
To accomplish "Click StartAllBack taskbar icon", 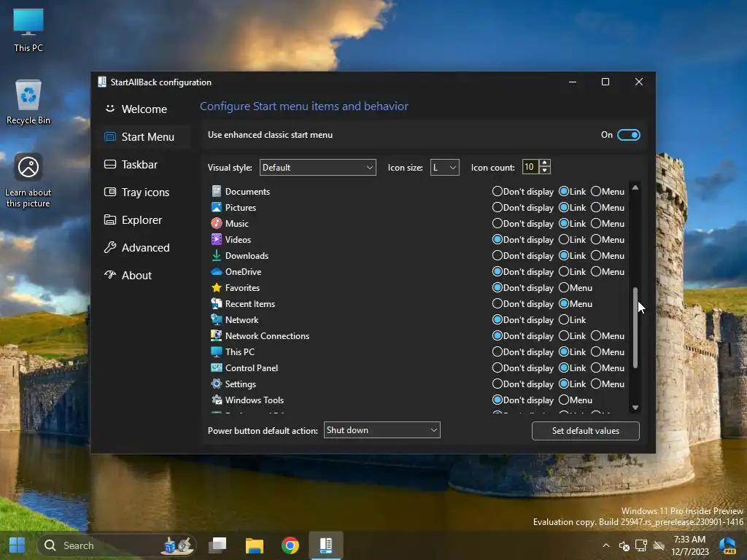I will 326,545.
